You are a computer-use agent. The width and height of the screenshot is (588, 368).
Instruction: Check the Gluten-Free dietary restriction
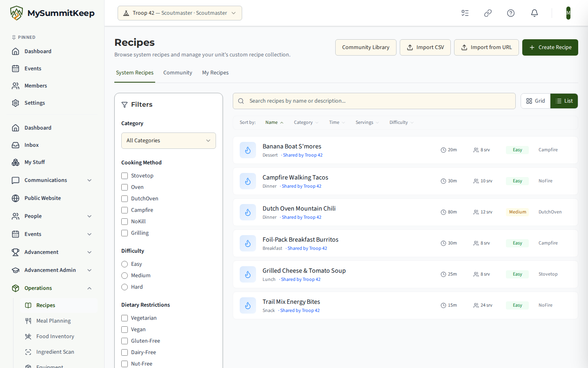(x=125, y=341)
